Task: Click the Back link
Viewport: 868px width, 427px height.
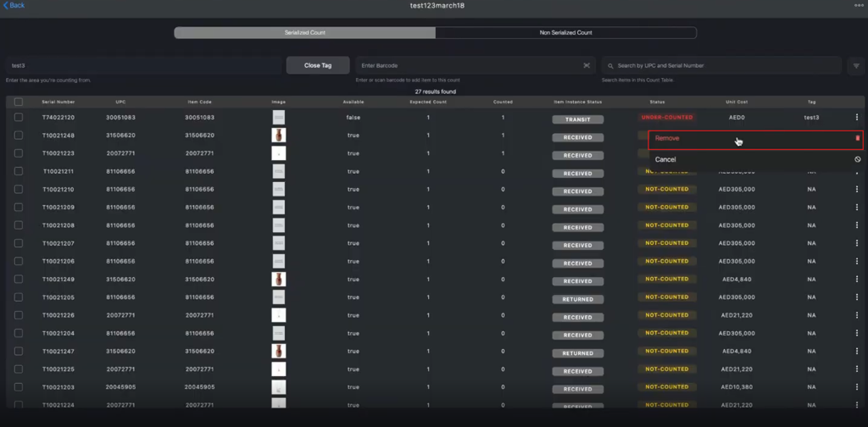Action: [14, 5]
